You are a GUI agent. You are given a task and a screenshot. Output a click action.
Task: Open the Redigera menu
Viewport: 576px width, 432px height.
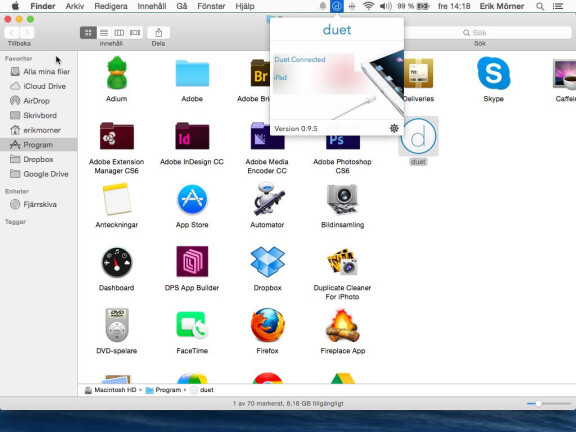pos(111,6)
